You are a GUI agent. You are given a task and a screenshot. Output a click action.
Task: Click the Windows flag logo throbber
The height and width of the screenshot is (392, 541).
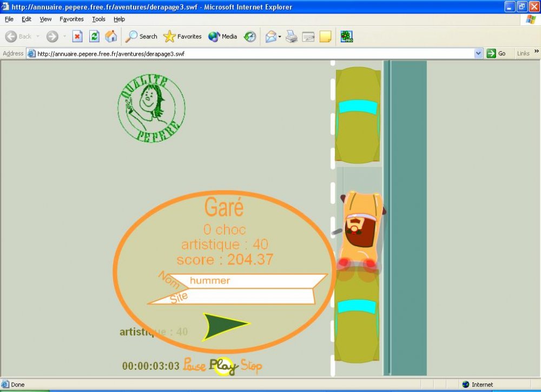point(531,19)
